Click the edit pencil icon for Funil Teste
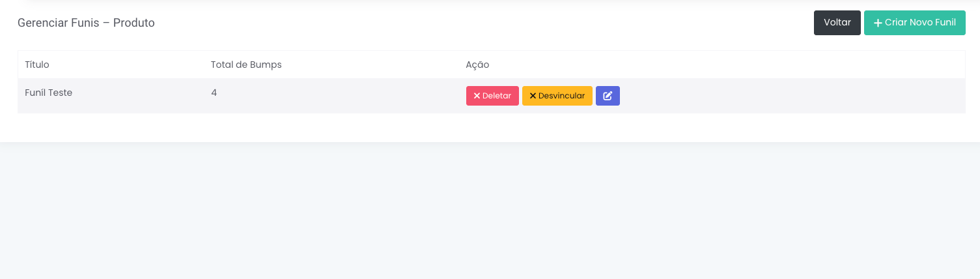The width and height of the screenshot is (980, 279). (608, 96)
